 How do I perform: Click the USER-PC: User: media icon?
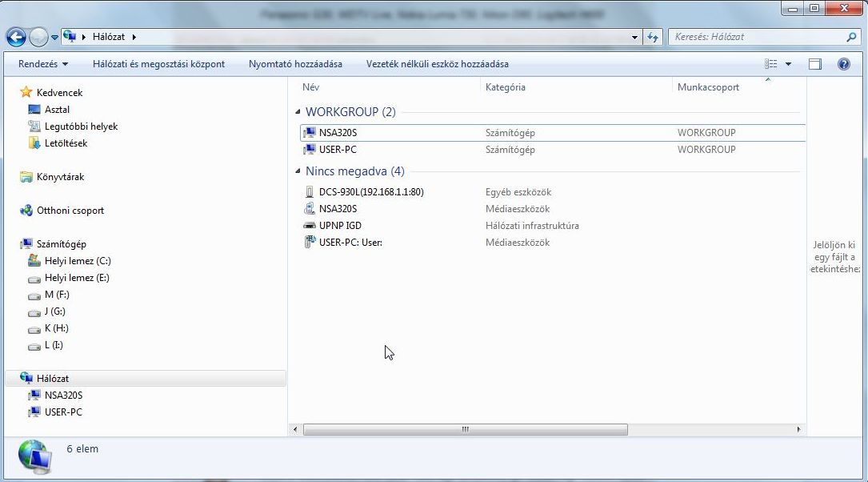(310, 242)
